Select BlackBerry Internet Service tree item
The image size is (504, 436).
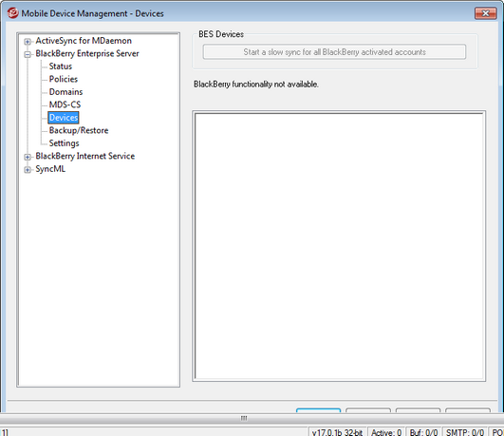(x=85, y=156)
